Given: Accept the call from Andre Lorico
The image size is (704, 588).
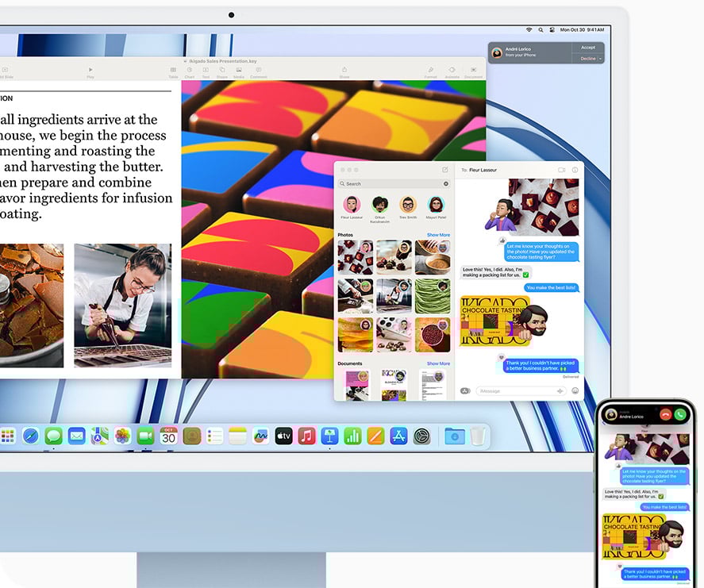Looking at the screenshot, I should point(588,48).
